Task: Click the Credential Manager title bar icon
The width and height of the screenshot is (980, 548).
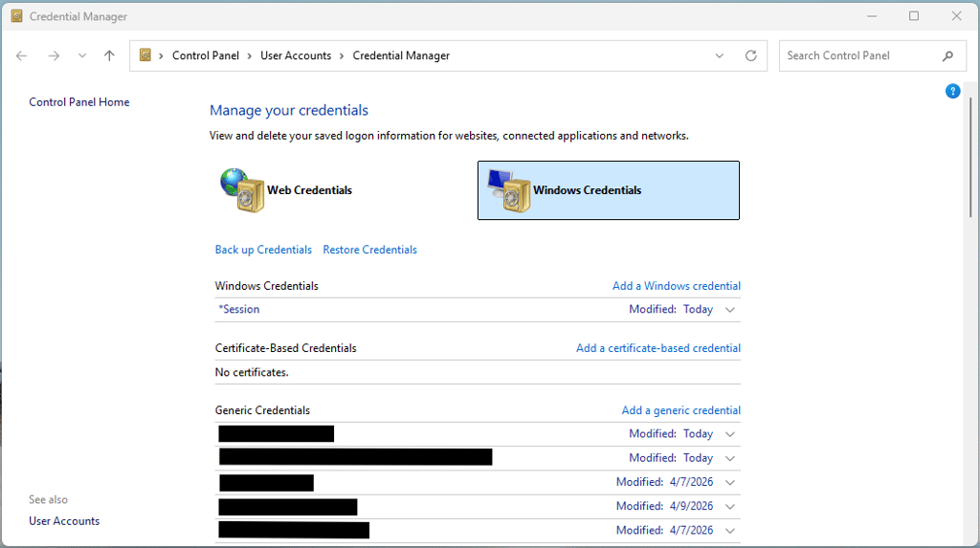Action: (x=17, y=16)
